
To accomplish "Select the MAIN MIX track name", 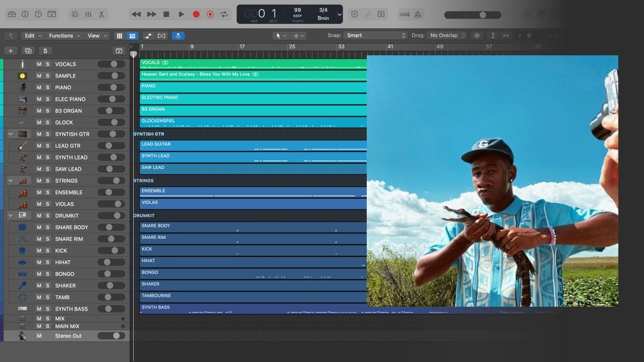I will point(67,326).
